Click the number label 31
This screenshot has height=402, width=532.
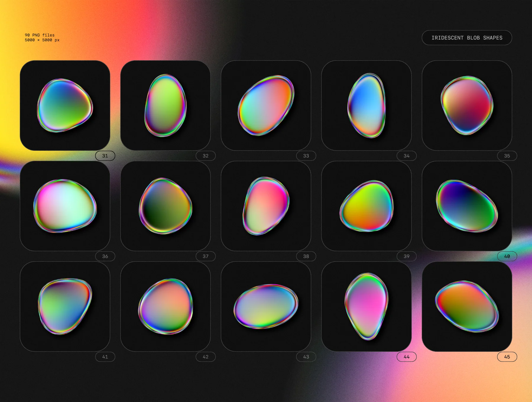105,156
